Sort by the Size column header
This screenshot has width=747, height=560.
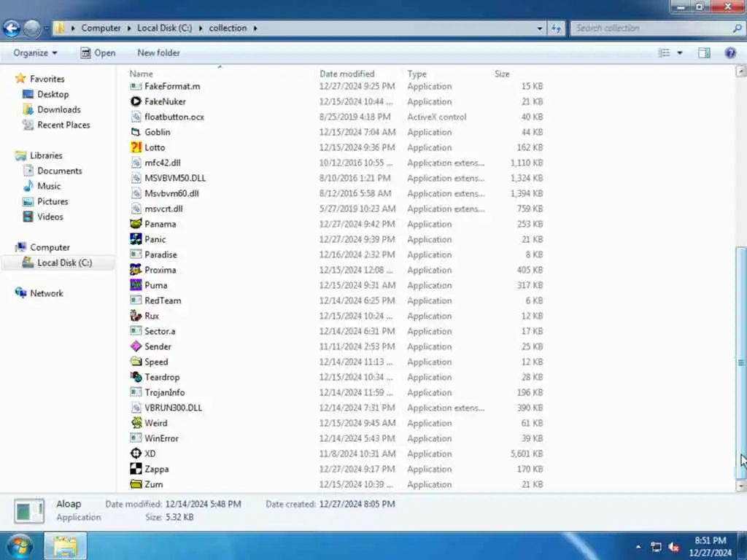pyautogui.click(x=502, y=74)
